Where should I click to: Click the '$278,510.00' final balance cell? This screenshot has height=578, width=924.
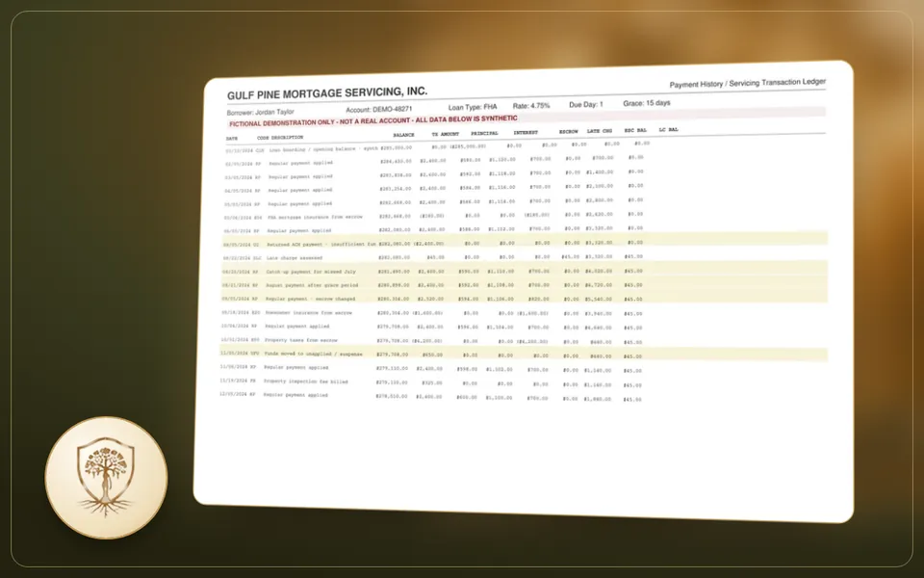click(392, 396)
